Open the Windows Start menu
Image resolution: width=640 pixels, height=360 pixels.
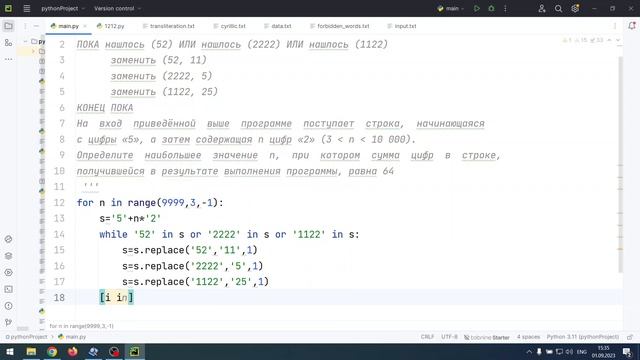9,351
